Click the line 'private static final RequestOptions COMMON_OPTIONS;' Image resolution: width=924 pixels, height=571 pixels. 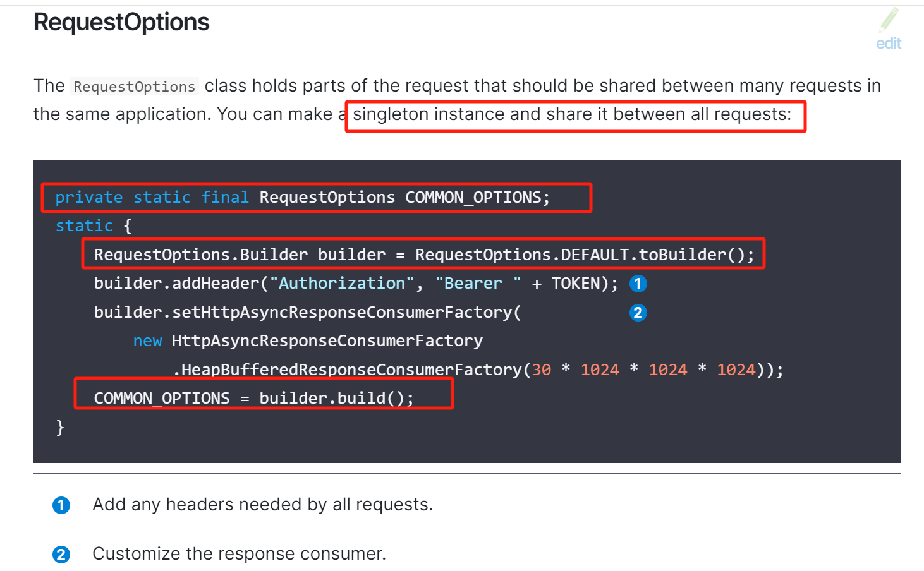pos(303,198)
